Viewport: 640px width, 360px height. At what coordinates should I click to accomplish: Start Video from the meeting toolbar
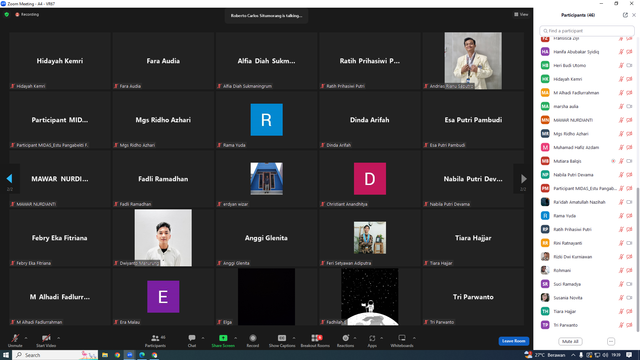pyautogui.click(x=46, y=340)
